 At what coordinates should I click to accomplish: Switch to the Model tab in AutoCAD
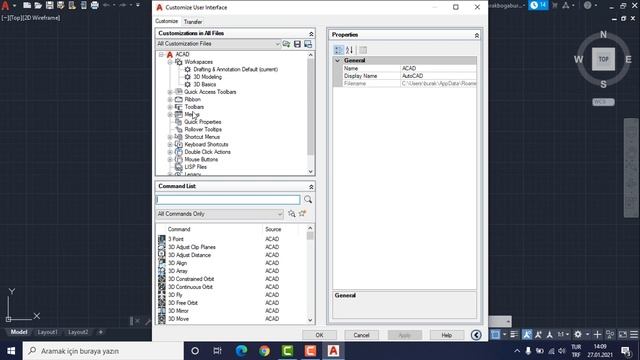(x=19, y=332)
